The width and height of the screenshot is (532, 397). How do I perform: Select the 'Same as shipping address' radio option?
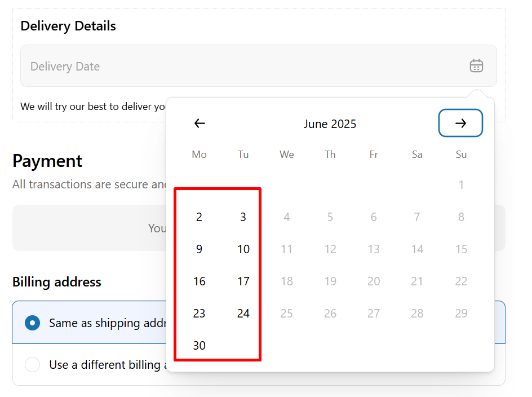tap(33, 323)
